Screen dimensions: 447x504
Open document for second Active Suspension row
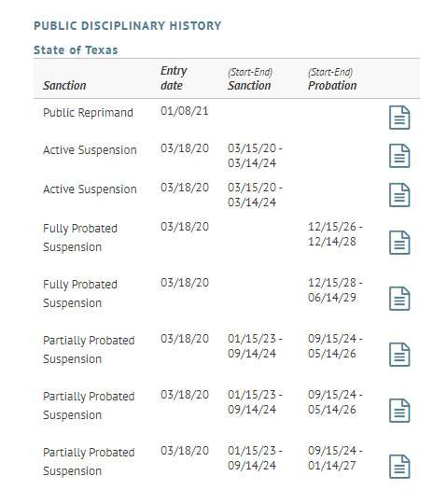pos(399,195)
